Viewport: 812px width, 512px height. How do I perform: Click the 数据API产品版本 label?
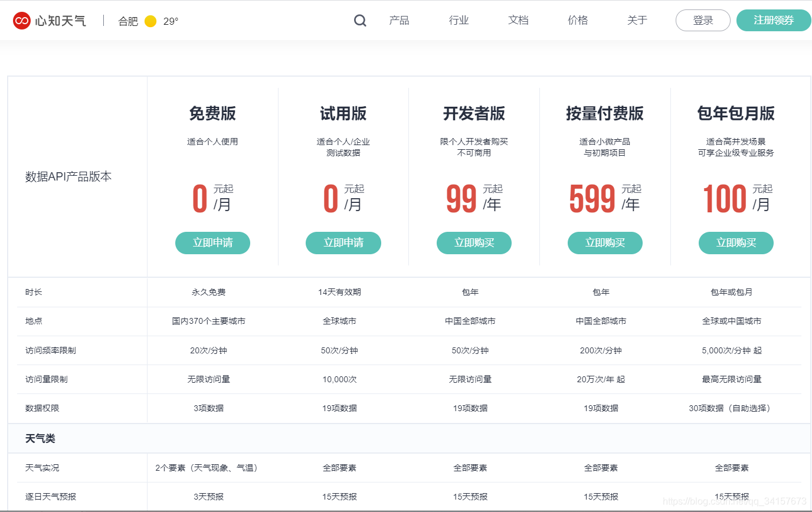(68, 176)
